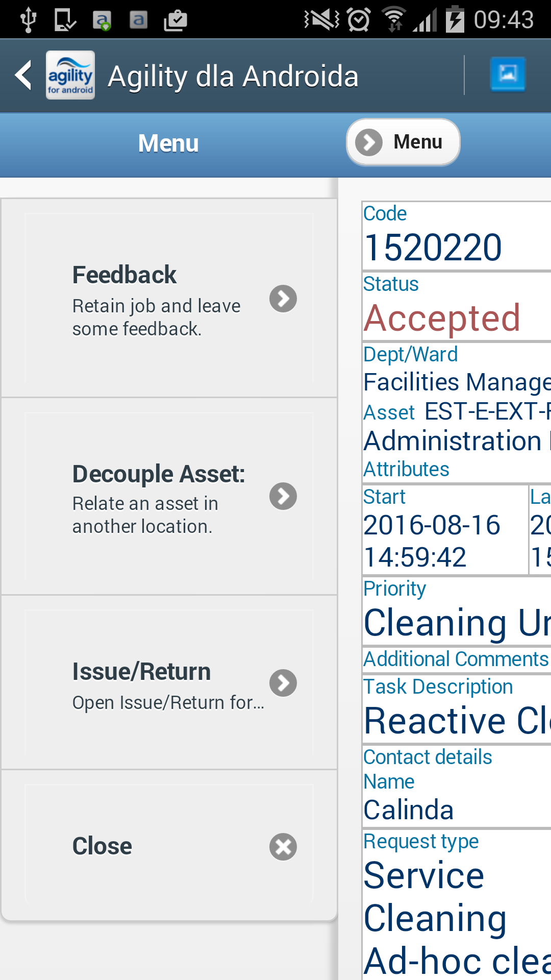Tap the Accepted status value
The width and height of the screenshot is (551, 980).
pyautogui.click(x=442, y=318)
